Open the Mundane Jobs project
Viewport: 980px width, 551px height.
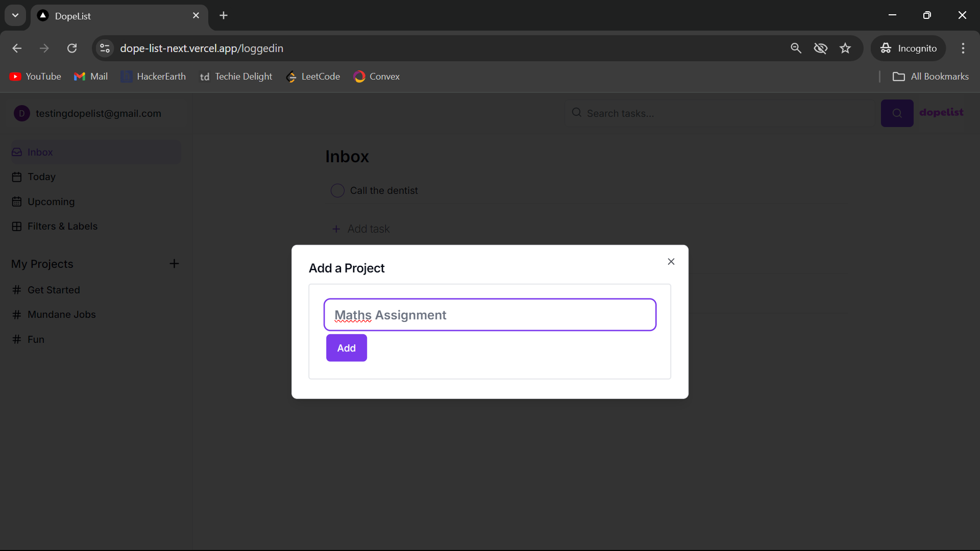(x=61, y=314)
